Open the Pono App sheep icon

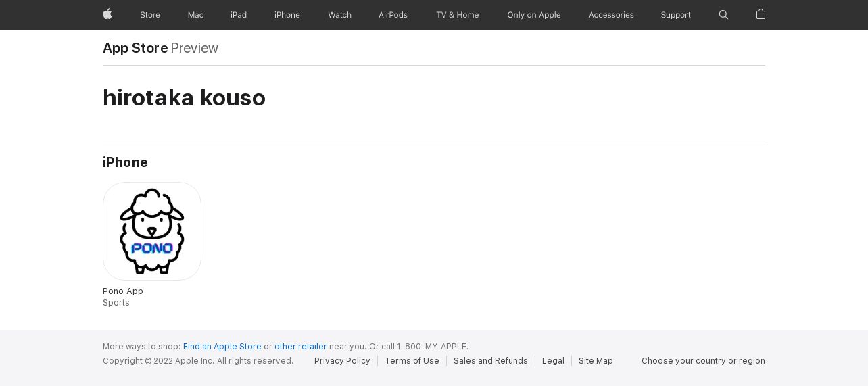tap(152, 231)
